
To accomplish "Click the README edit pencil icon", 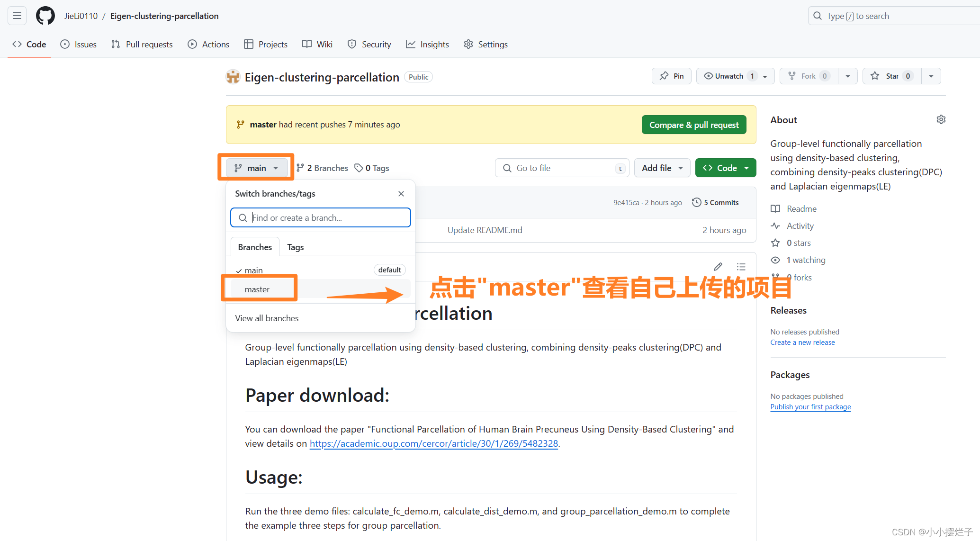I will click(718, 267).
